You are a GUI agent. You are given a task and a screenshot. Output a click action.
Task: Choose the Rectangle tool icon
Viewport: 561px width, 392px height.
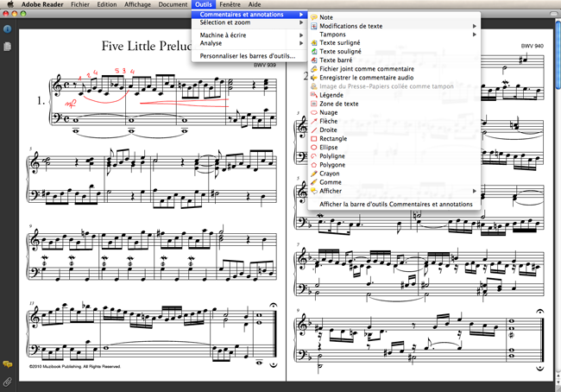point(314,138)
